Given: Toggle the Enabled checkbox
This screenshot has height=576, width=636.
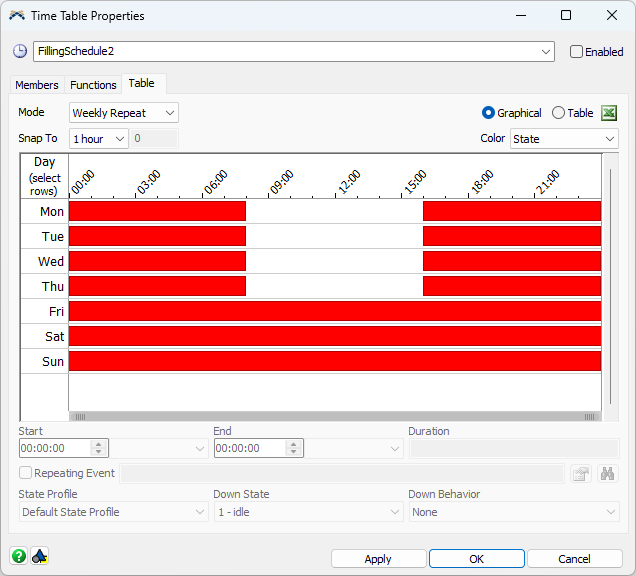Looking at the screenshot, I should click(577, 52).
